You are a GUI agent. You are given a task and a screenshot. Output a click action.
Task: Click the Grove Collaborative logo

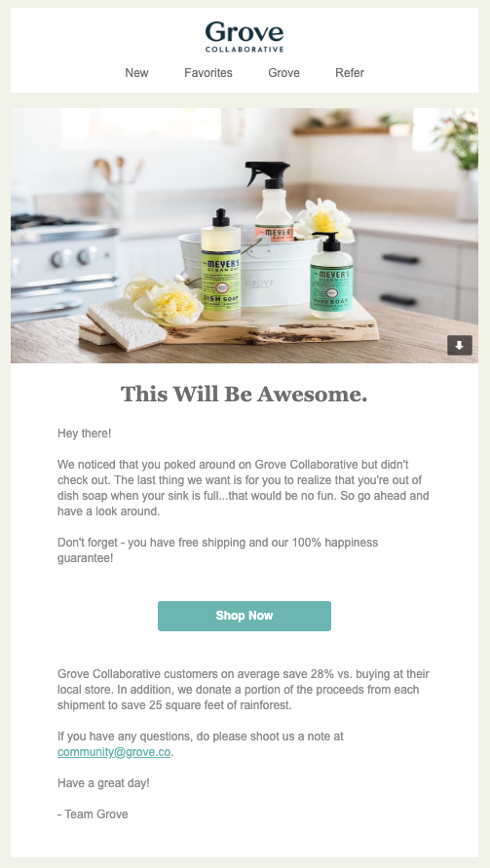(245, 37)
